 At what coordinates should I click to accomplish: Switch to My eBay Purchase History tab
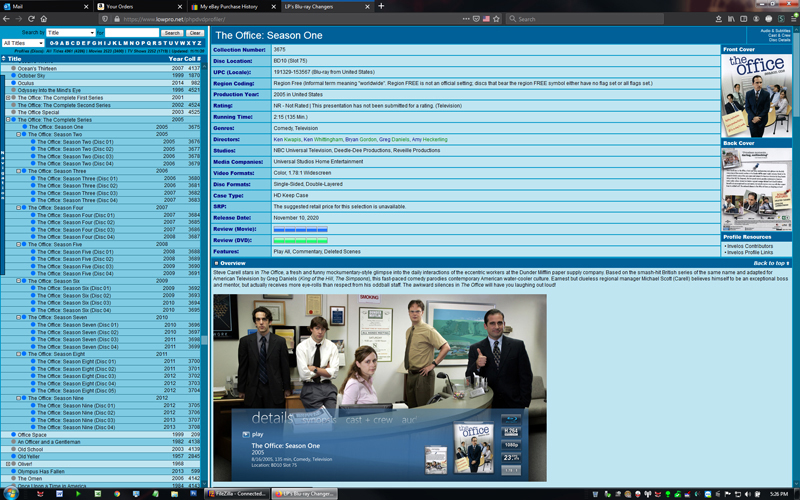click(x=233, y=6)
